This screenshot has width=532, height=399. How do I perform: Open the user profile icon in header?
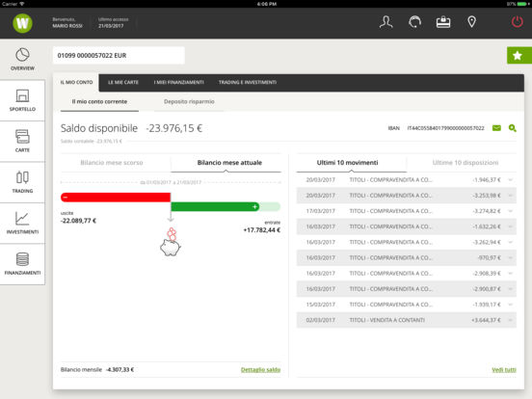click(386, 22)
